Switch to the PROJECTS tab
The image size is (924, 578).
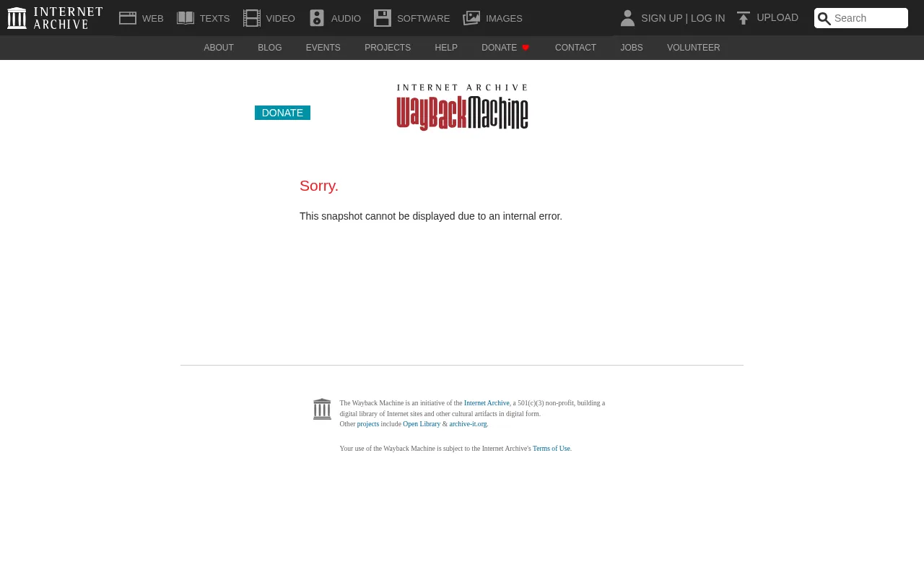click(x=388, y=48)
